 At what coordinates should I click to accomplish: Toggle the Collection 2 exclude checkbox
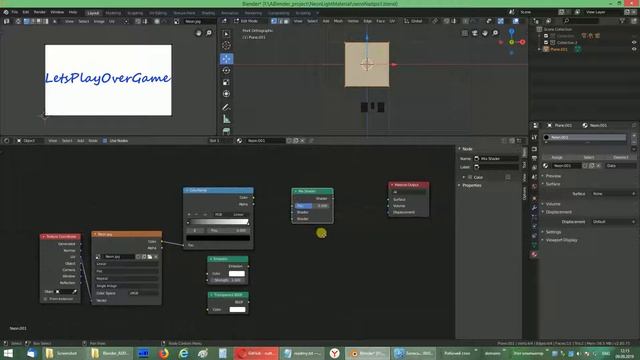546,42
